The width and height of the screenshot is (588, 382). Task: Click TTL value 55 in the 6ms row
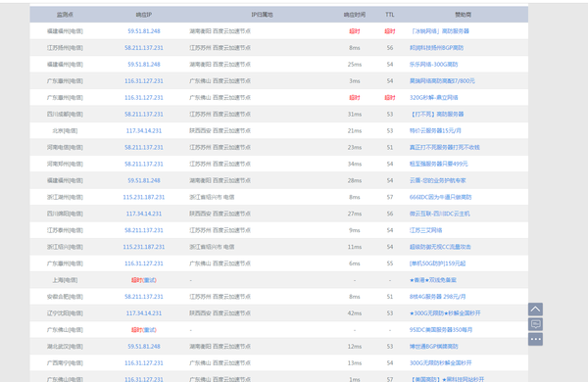tap(390, 263)
